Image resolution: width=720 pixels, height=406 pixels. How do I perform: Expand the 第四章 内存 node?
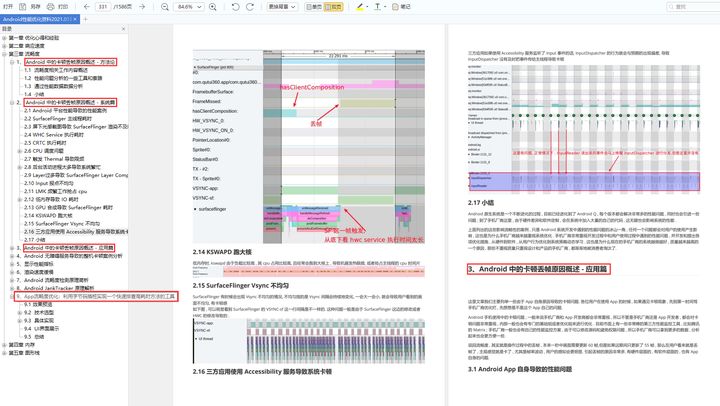(4, 345)
